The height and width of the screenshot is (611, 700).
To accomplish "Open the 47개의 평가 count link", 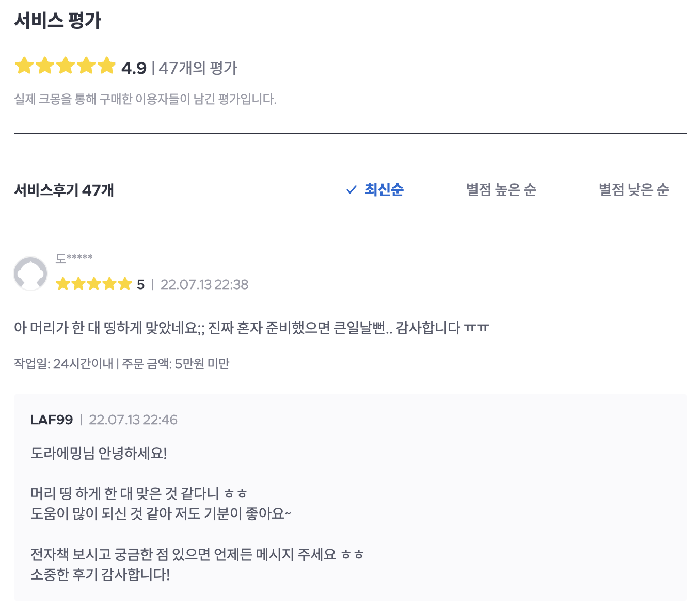I will coord(198,68).
